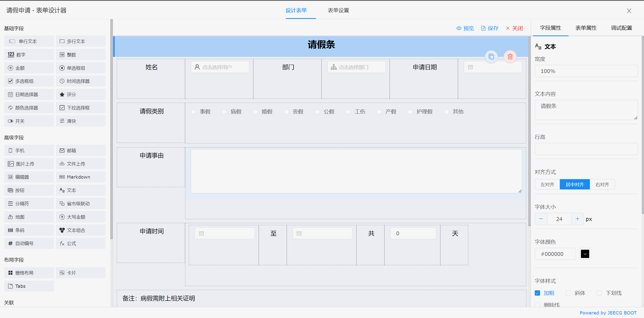Open the 表单属性 tab
The height and width of the screenshot is (318, 644).
[586, 28]
